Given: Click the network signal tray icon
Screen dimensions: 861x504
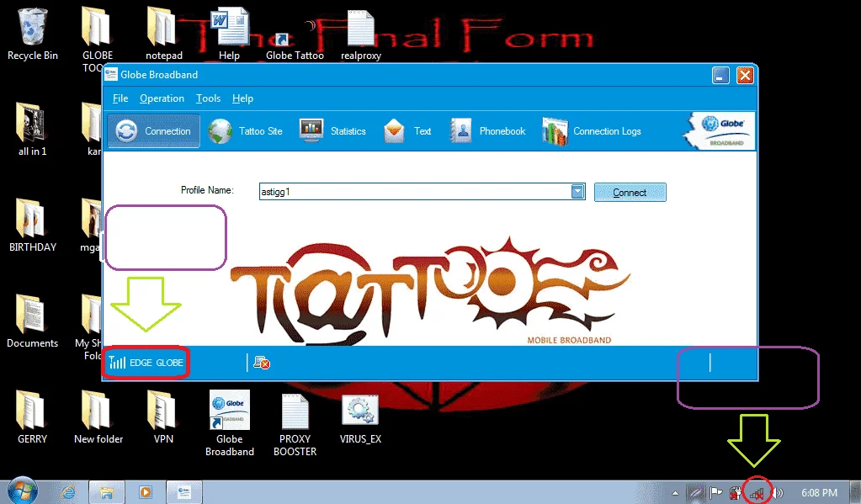Looking at the screenshot, I should [757, 493].
